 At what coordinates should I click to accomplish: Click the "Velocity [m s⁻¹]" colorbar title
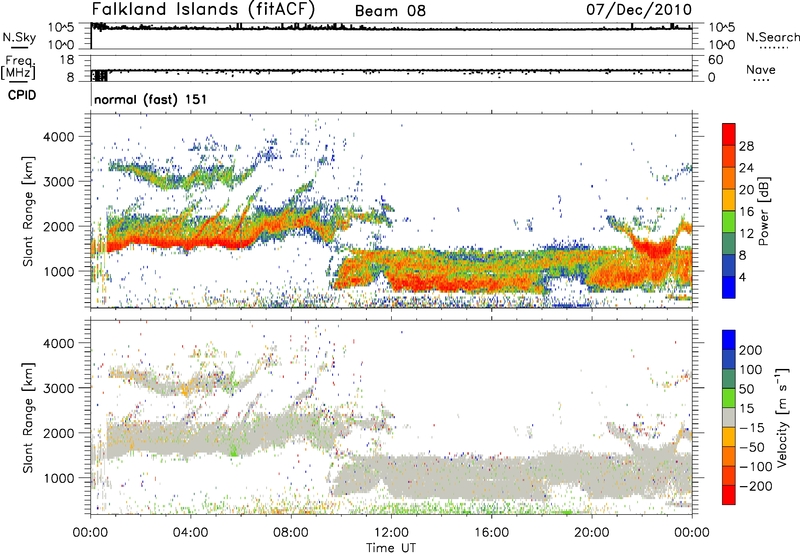[781, 417]
